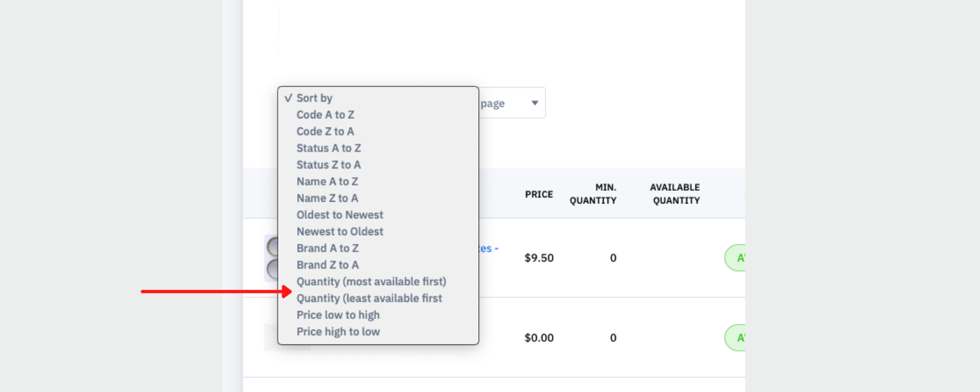Select the checked "Sort by" option
This screenshot has width=980, height=392.
click(x=314, y=98)
